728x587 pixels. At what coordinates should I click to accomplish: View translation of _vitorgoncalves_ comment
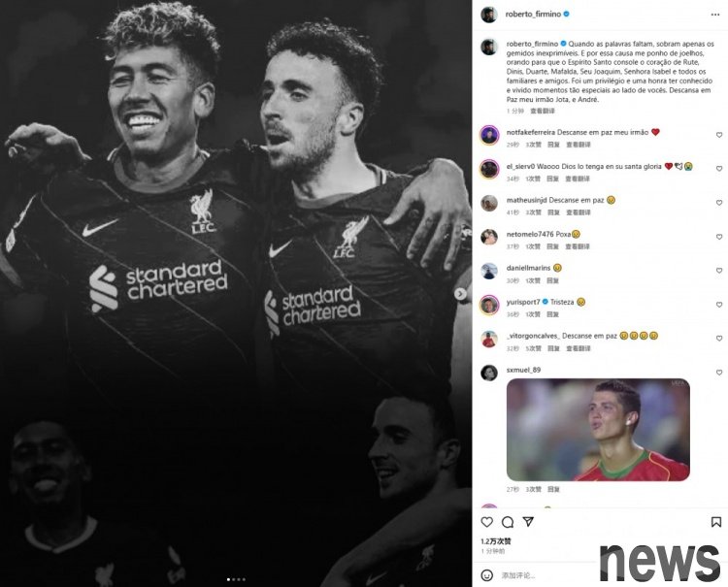click(x=579, y=348)
